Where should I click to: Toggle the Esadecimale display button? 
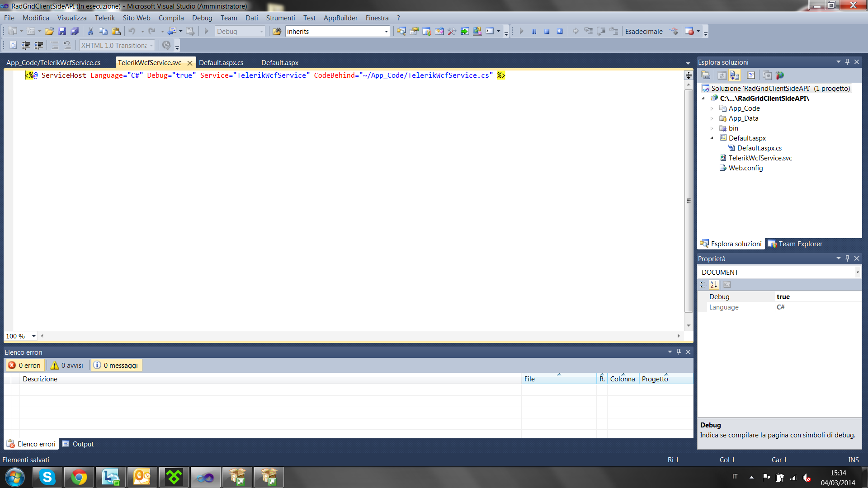(644, 31)
